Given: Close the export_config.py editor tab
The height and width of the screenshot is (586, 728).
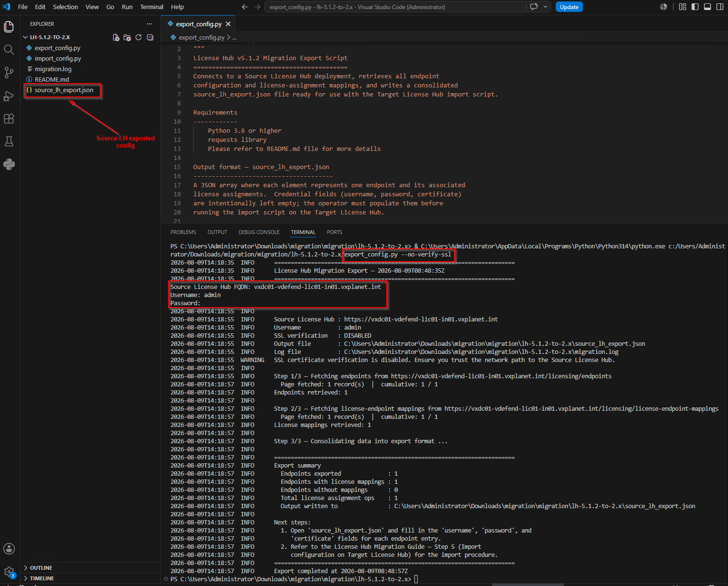Looking at the screenshot, I should pos(228,24).
